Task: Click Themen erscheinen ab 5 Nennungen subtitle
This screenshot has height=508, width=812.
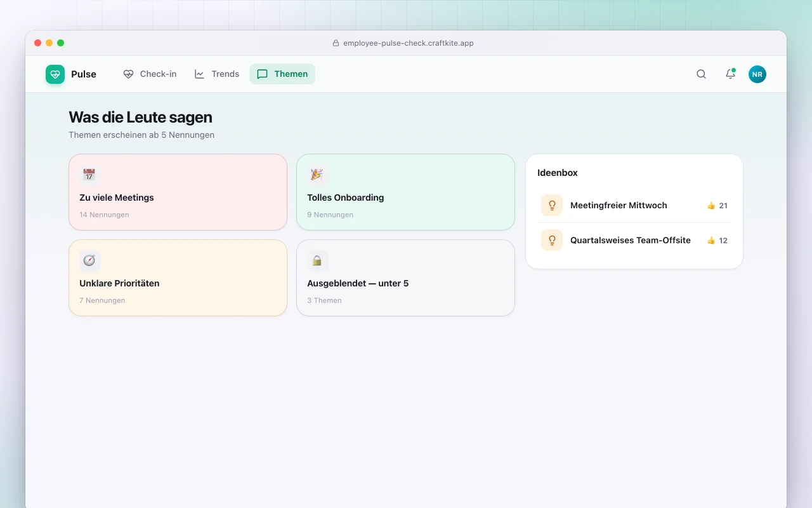Action: 141,135
